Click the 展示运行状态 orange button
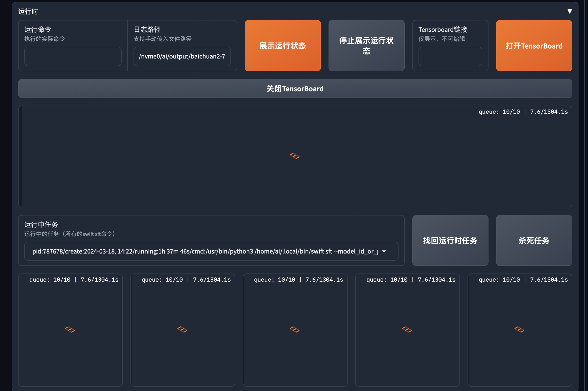This screenshot has height=391, width=588. pos(283,46)
